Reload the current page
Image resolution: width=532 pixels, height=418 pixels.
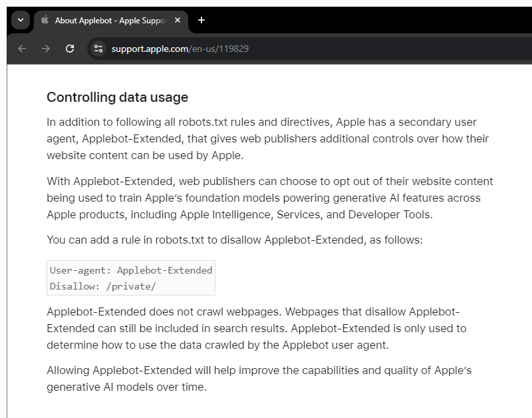pos(70,49)
